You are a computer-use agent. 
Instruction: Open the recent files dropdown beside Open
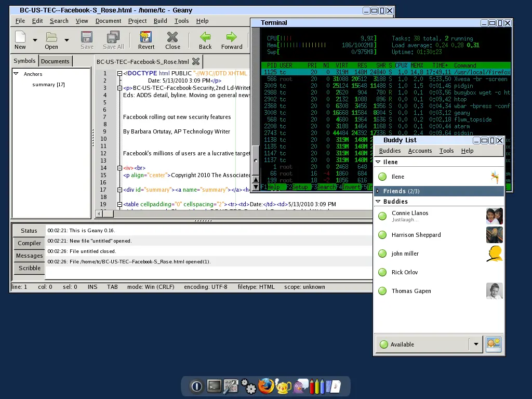pos(66,40)
